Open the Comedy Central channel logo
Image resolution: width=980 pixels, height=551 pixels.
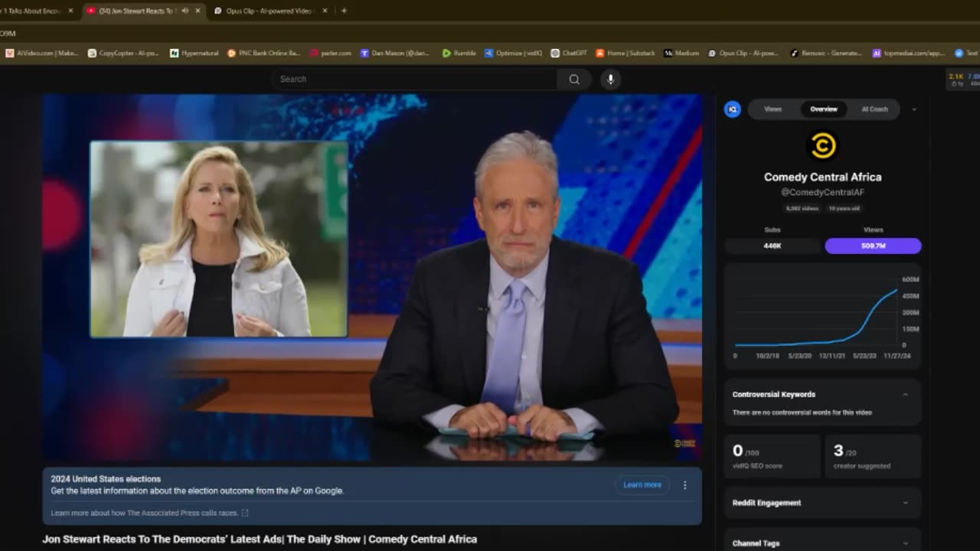point(823,145)
